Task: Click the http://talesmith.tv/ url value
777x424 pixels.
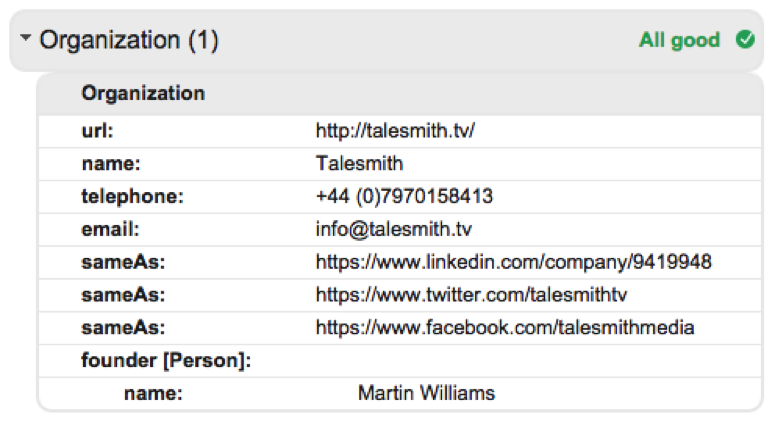Action: coord(395,131)
